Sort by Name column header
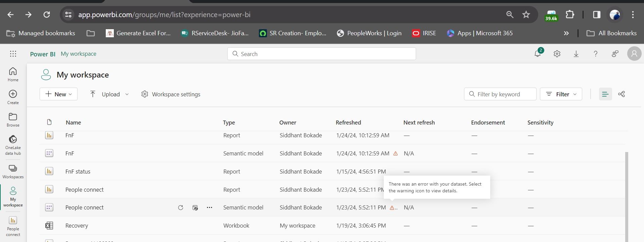 coord(73,123)
